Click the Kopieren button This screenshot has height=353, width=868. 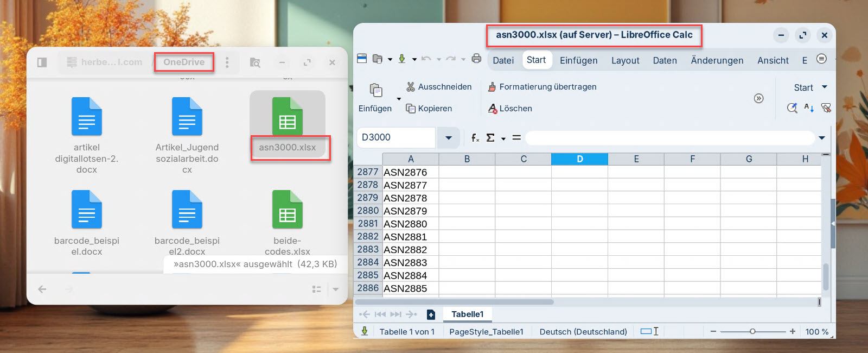[x=429, y=109]
